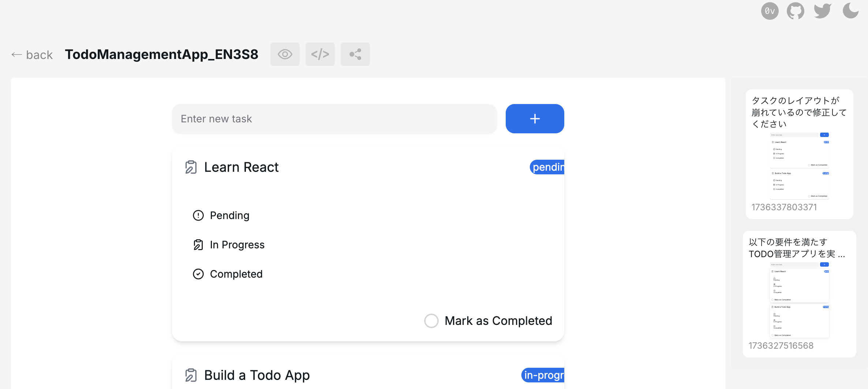
Task: Select Mark as Completed radio for Learn React
Action: pos(431,321)
